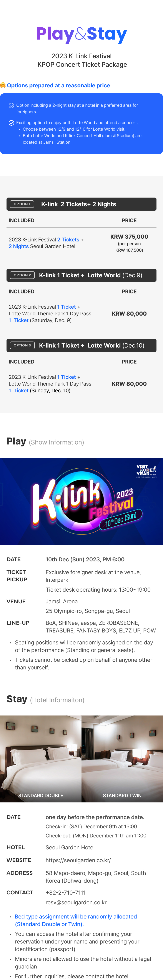Click the Lotte World (Dec.10) option header

[81, 345]
